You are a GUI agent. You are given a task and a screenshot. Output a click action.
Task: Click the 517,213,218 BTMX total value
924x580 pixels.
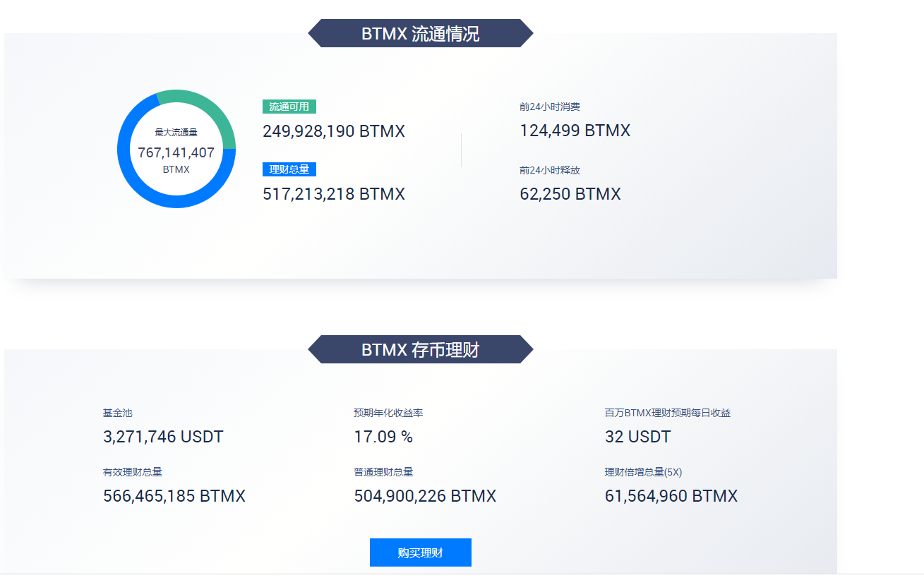point(333,194)
